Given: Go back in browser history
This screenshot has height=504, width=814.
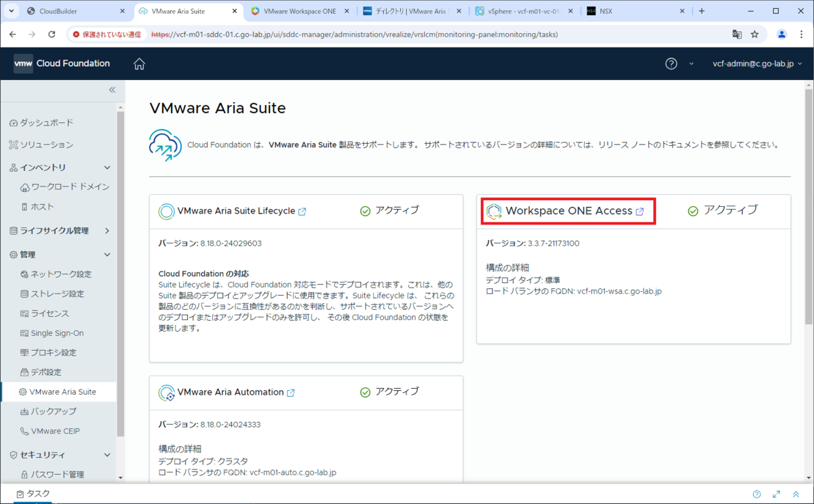Looking at the screenshot, I should pos(13,34).
